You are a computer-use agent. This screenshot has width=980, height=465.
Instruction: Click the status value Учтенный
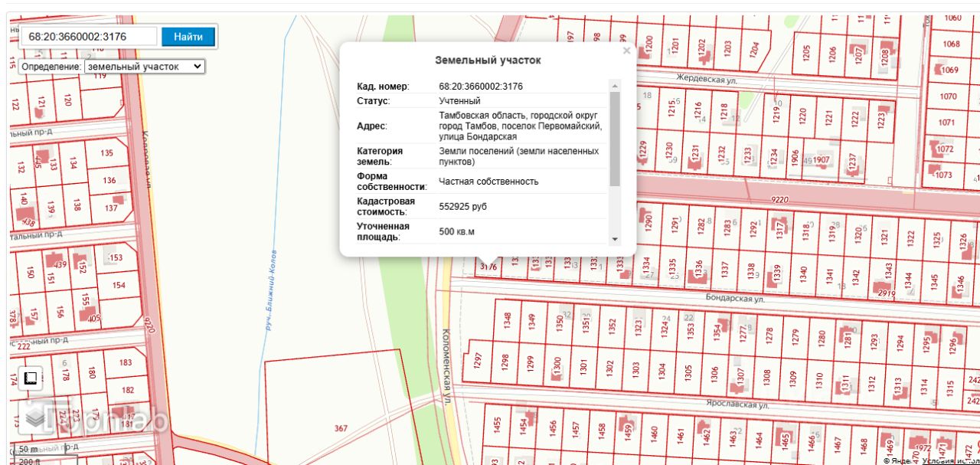tap(459, 100)
